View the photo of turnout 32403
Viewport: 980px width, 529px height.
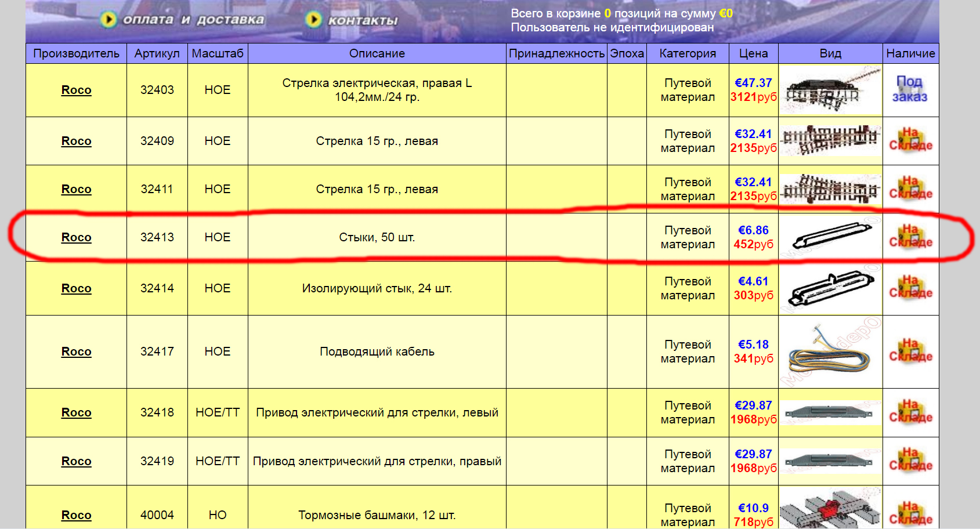(x=830, y=90)
